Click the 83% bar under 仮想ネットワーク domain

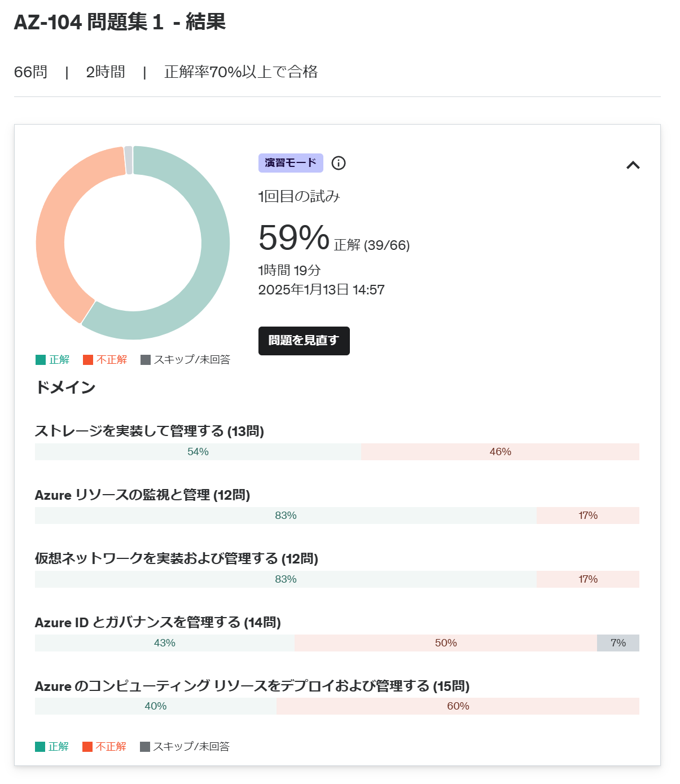click(x=286, y=579)
